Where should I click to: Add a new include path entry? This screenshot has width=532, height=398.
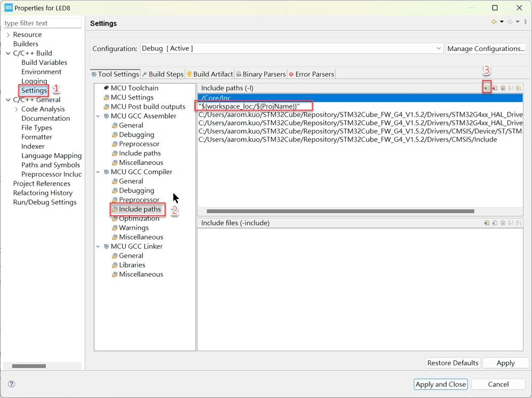[487, 88]
